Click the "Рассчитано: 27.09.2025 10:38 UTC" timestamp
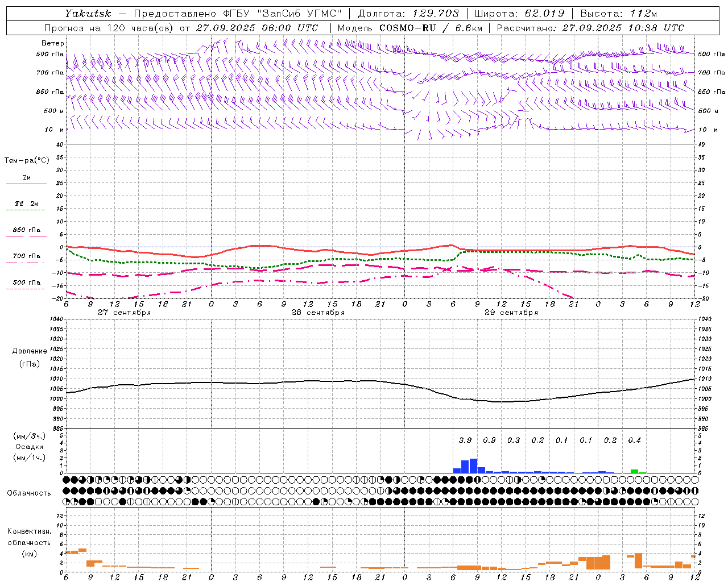Viewport: 728px width, 582px height. click(590, 28)
